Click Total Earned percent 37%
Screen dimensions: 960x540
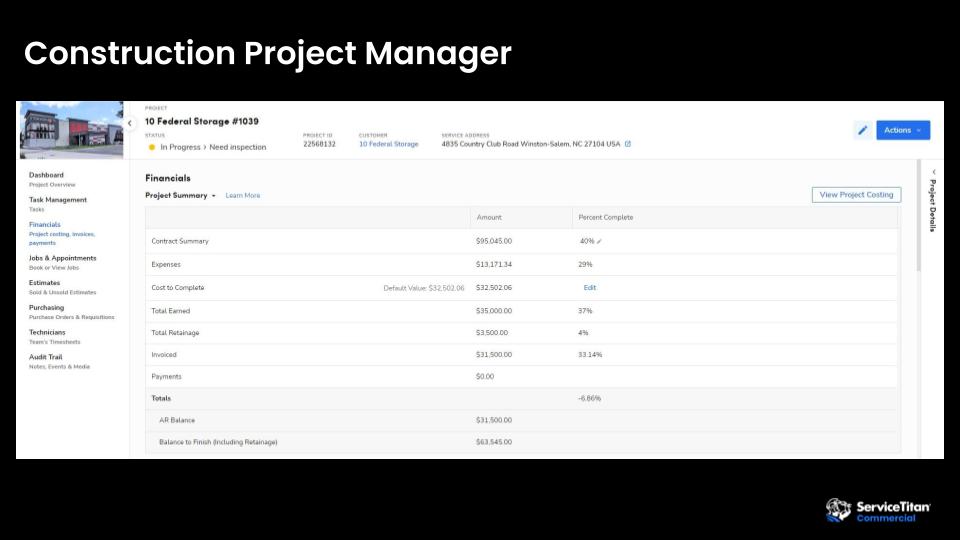tap(585, 311)
